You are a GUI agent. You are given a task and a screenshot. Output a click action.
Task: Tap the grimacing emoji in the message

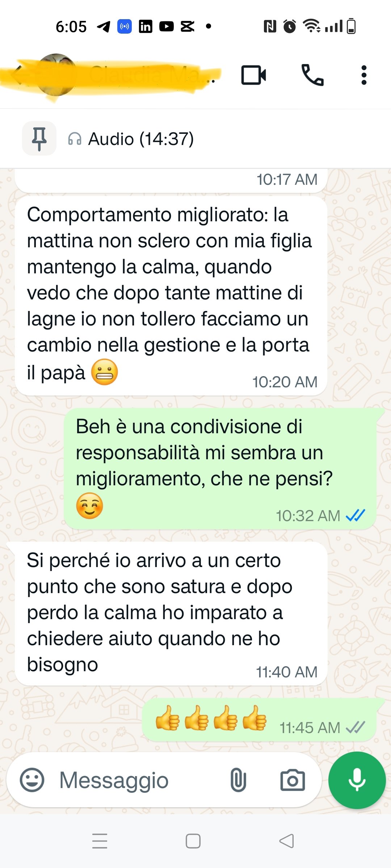[x=104, y=372]
